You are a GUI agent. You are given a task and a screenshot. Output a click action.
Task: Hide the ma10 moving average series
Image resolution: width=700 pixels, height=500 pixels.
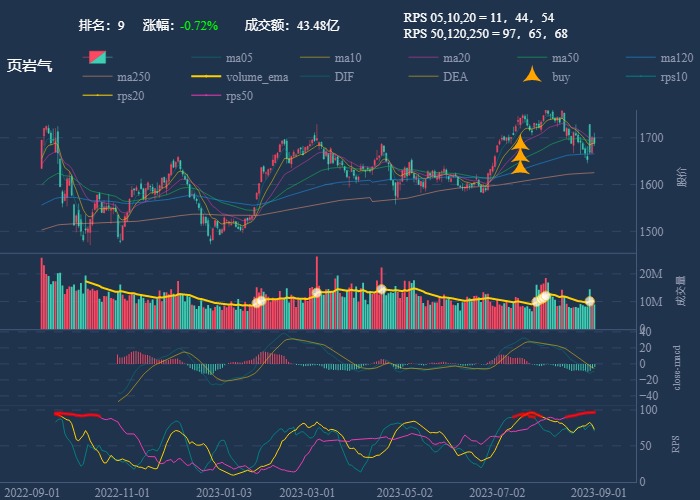coord(347,57)
